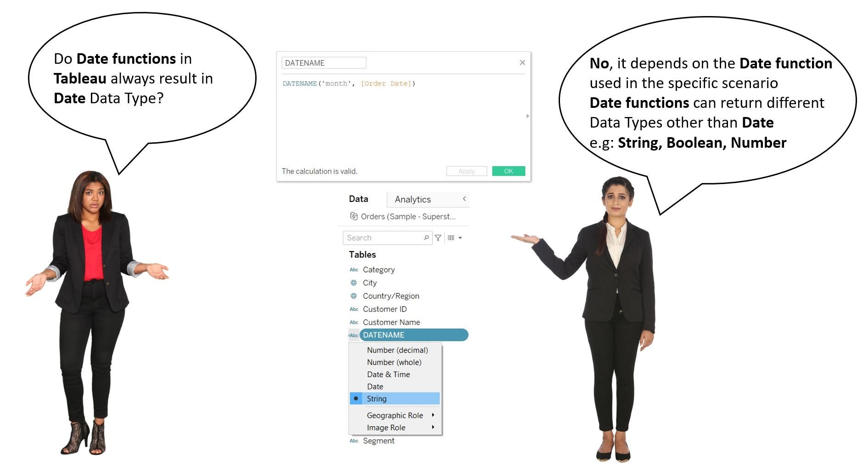Switch to the Data tab
Viewport: 868px width, 469px height.
(358, 199)
